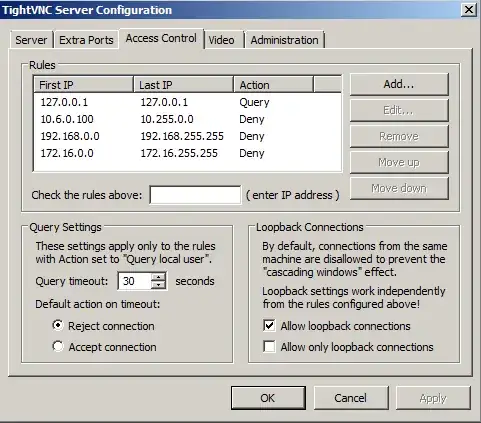Viewport: 481px width, 423px height.
Task: Open the Administration tab
Action: coord(284,40)
